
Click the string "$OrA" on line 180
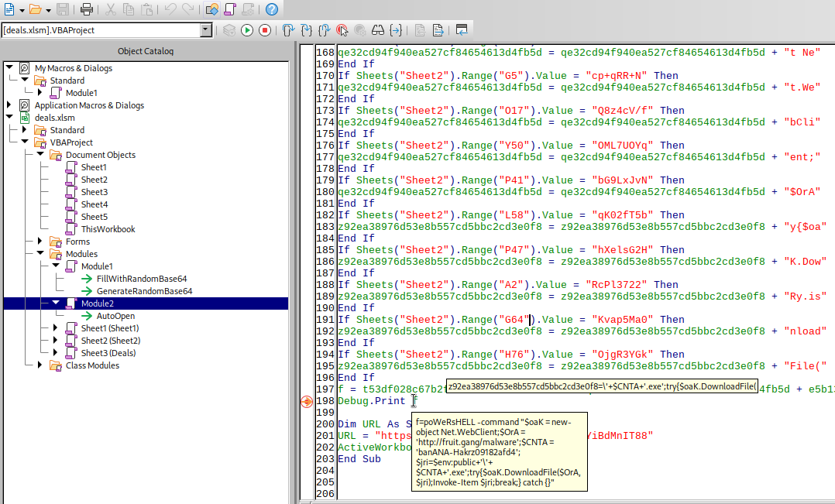click(802, 191)
